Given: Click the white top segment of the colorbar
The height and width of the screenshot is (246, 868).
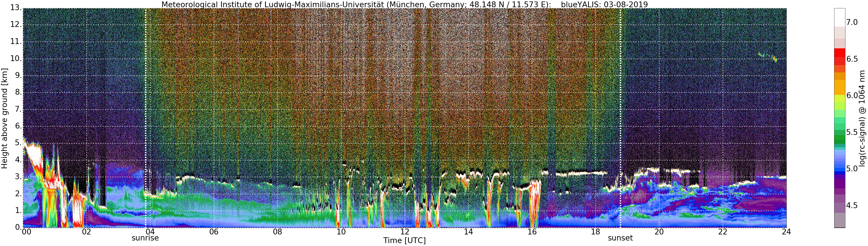Looking at the screenshot, I should click(840, 18).
